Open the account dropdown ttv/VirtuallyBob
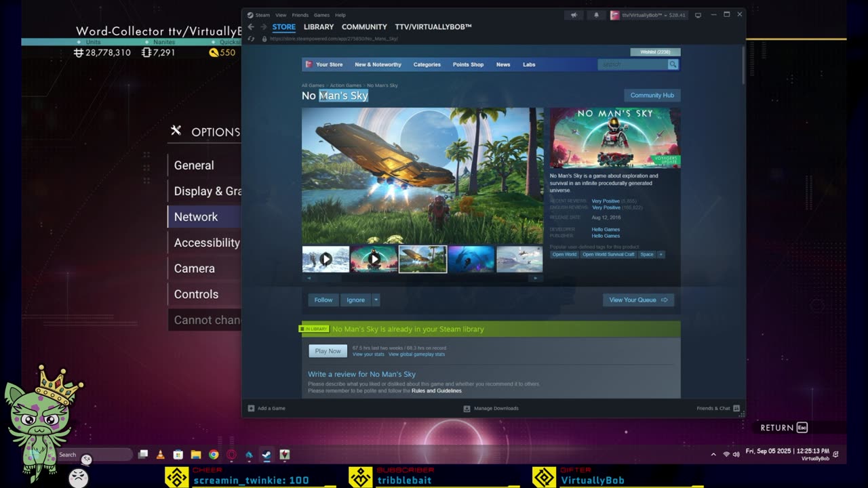Screen dimensions: 868x488 [648, 15]
